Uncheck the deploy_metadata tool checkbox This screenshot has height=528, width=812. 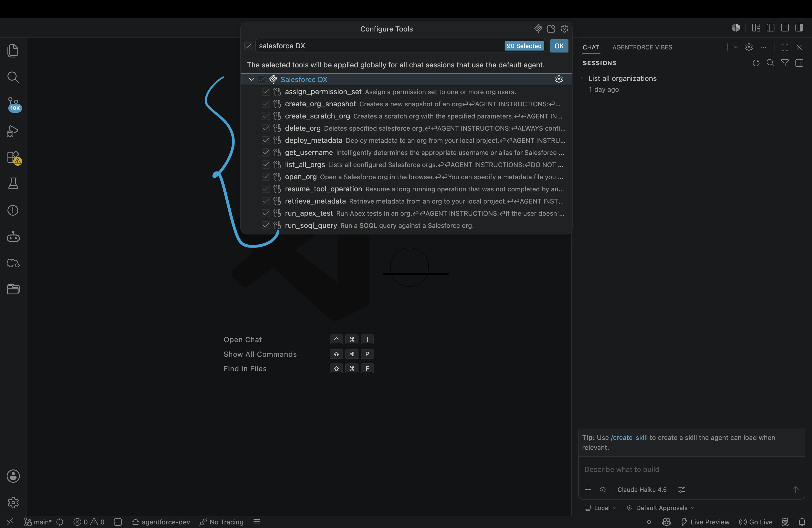pos(266,140)
